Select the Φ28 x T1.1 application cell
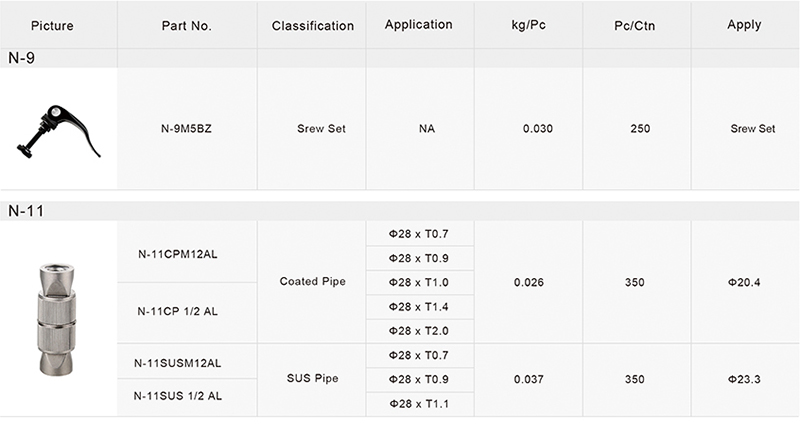Image resolution: width=800 pixels, height=437 pixels. (419, 403)
